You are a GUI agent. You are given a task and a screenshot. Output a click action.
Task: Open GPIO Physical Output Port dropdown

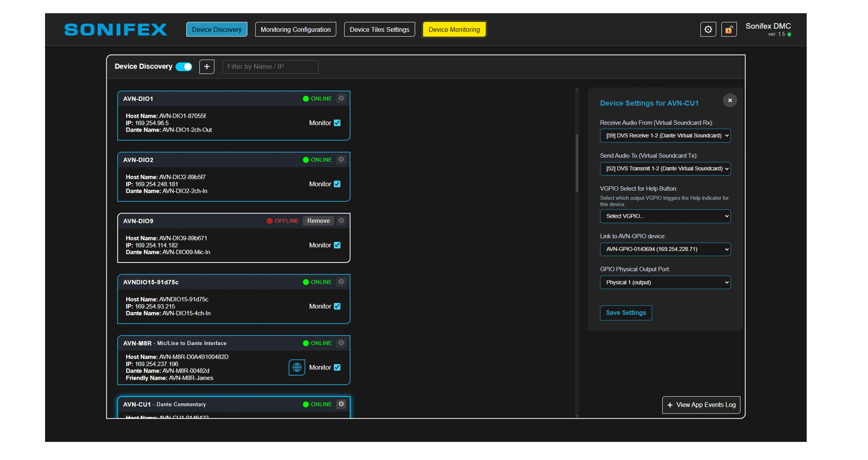click(665, 282)
